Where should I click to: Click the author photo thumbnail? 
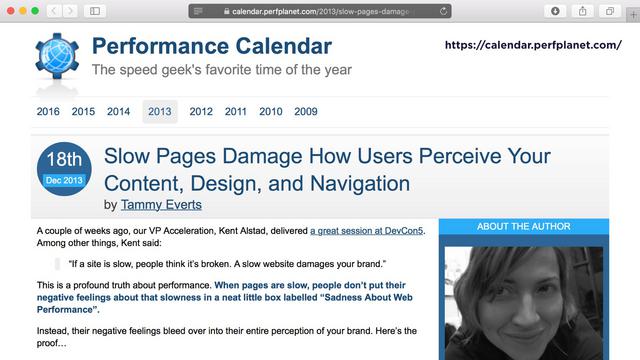coord(524,303)
